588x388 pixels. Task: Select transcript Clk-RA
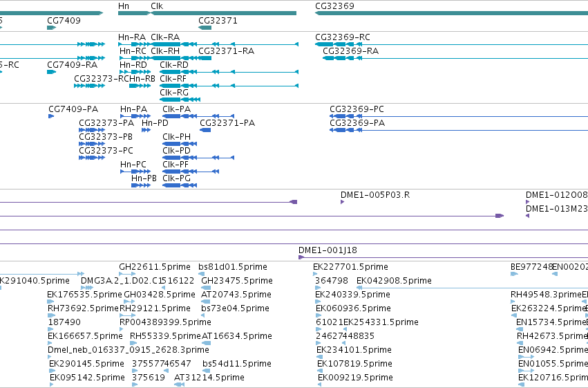pyautogui.click(x=165, y=37)
